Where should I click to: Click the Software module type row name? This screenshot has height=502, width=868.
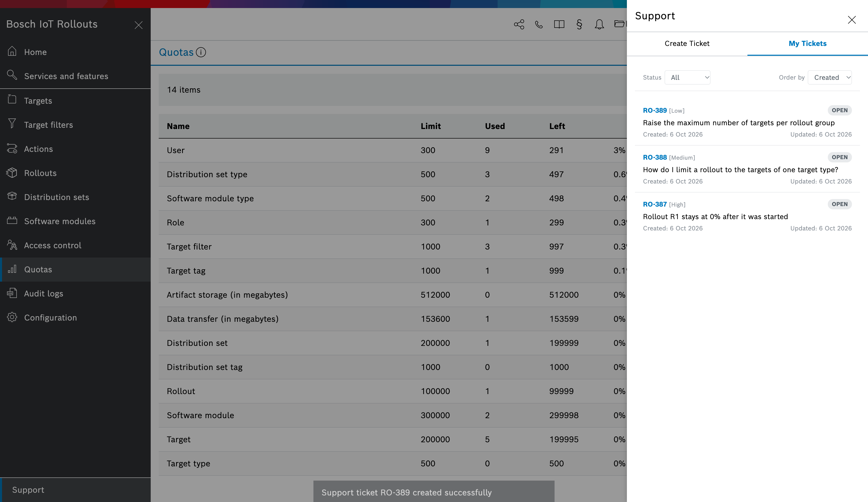tap(210, 198)
